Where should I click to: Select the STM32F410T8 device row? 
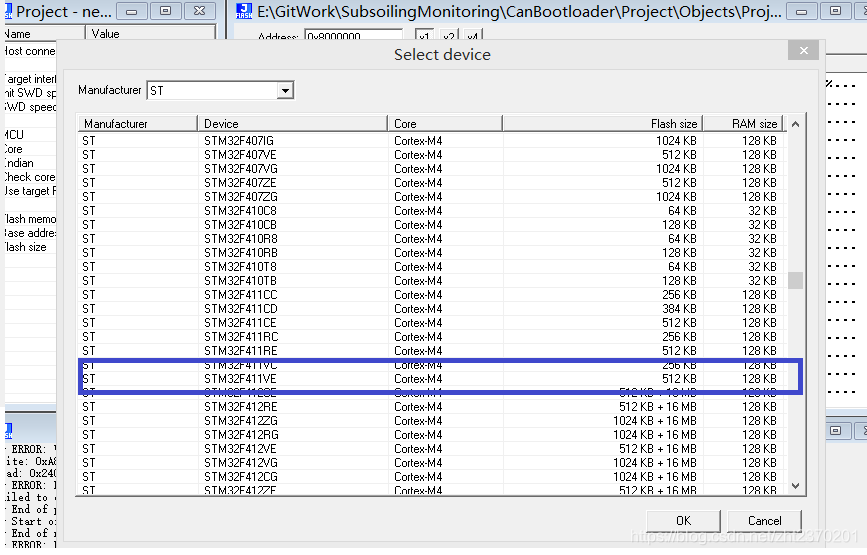[431, 266]
